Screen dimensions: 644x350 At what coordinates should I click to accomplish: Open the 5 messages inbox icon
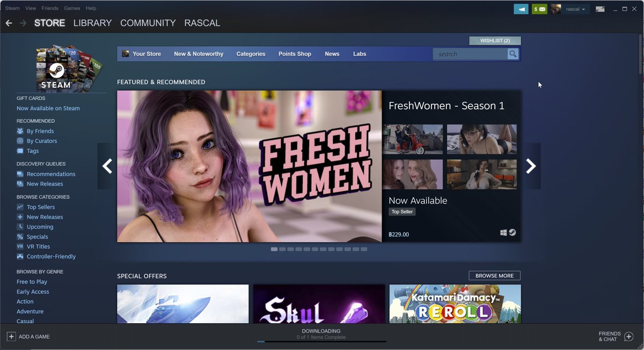(x=539, y=9)
